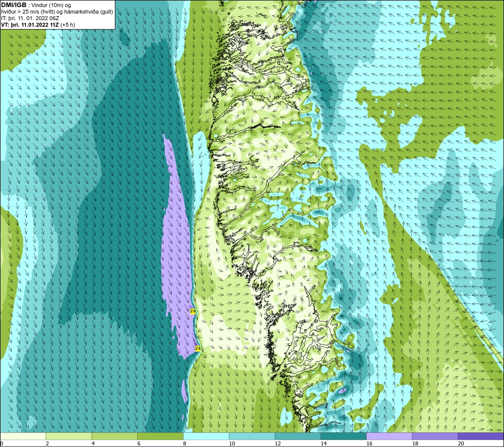
Task: Click the '18' label on the color scale
Action: (x=415, y=443)
